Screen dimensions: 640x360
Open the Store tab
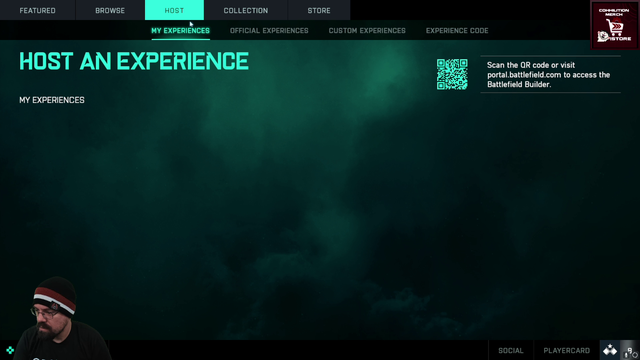pyautogui.click(x=319, y=10)
